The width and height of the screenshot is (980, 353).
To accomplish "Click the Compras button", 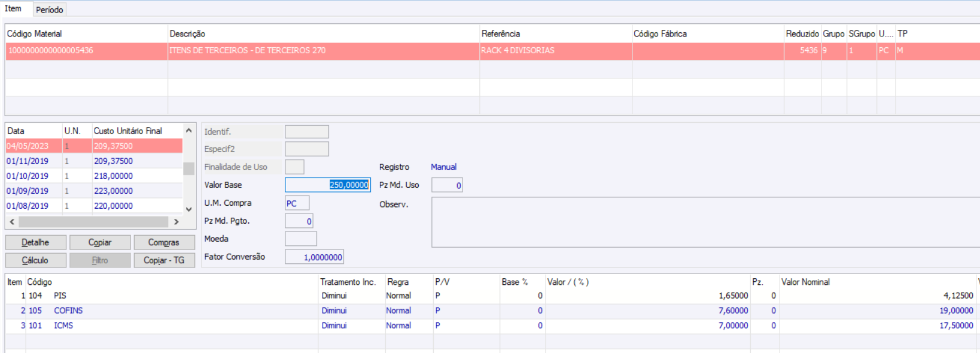I will [x=163, y=242].
